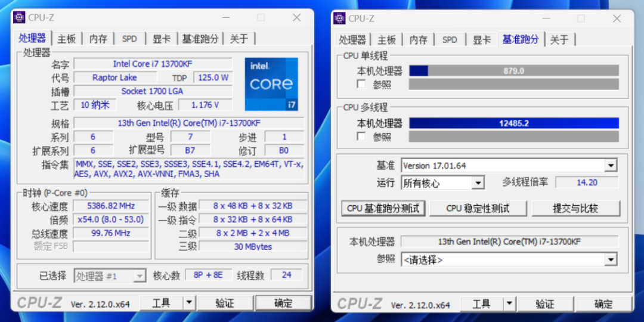Click the 线程数 value 24
This screenshot has height=322, width=644.
tap(287, 275)
